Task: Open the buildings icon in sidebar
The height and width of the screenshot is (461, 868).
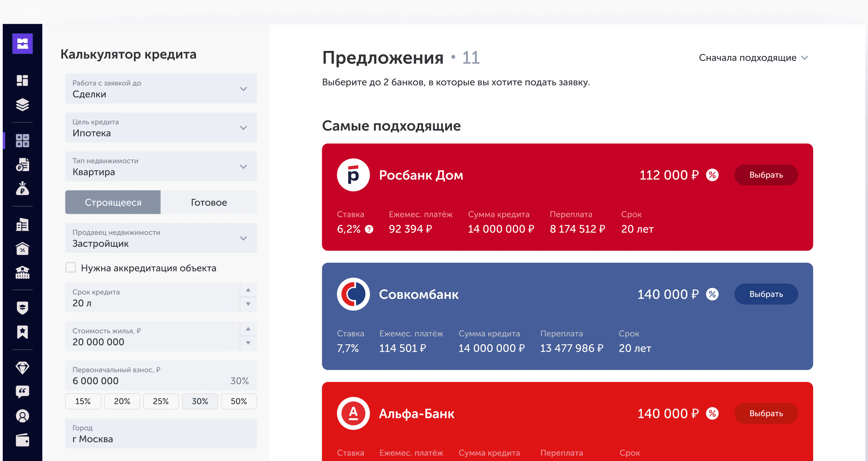Action: 22,224
